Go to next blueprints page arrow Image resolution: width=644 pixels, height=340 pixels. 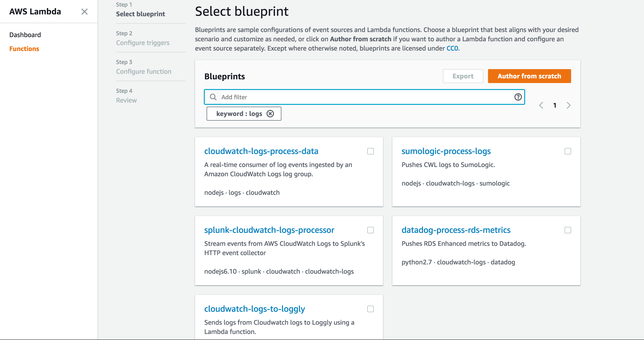click(569, 106)
